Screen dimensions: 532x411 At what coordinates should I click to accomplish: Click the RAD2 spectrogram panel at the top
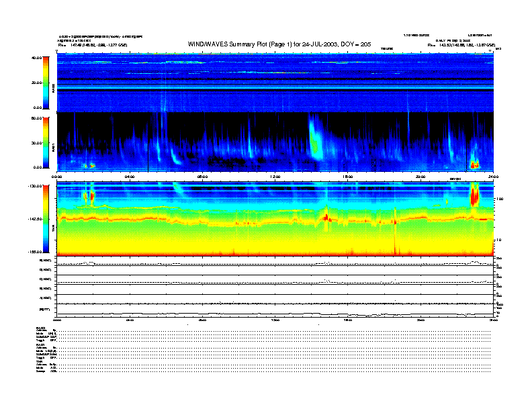[x=275, y=83]
